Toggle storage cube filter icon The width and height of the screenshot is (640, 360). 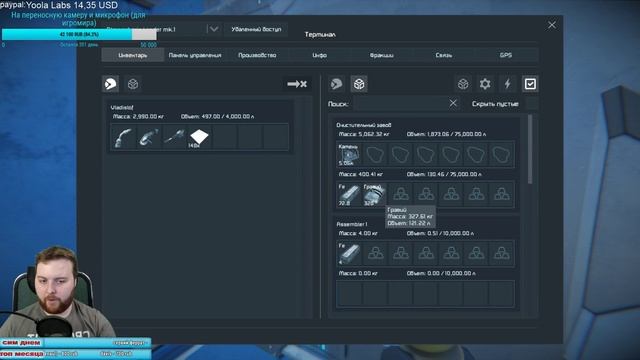pos(463,84)
